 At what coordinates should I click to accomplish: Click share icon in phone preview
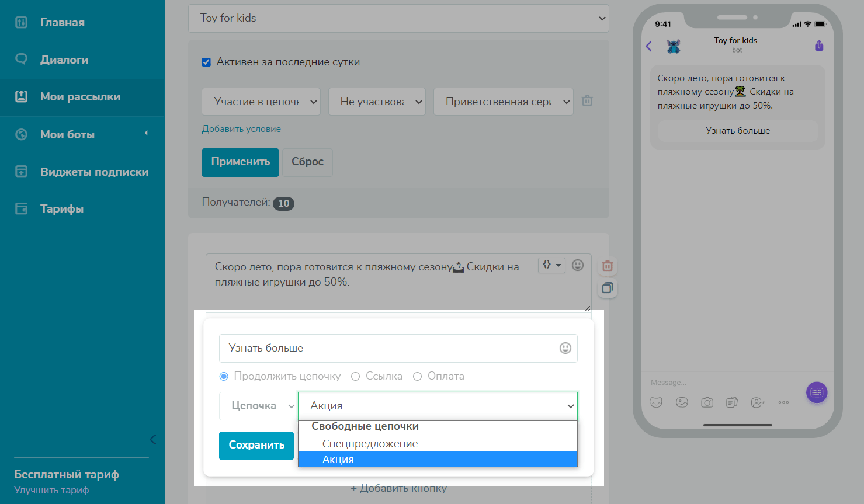coord(819,46)
